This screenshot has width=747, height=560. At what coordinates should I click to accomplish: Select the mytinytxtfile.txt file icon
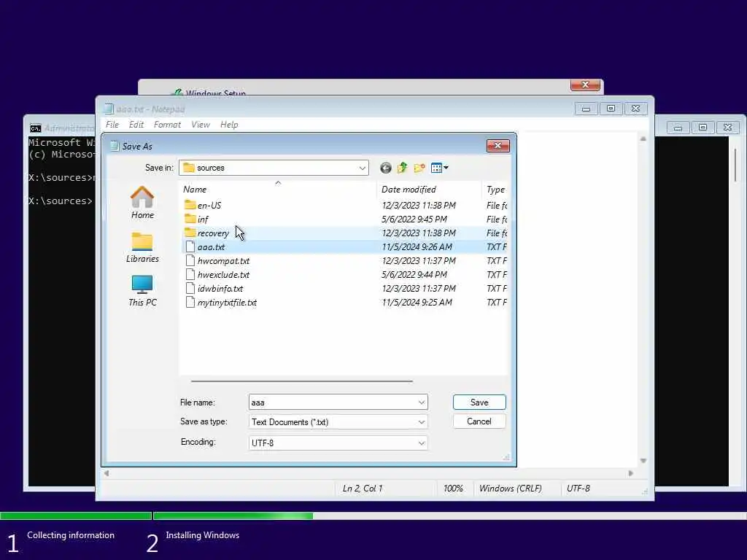point(190,302)
